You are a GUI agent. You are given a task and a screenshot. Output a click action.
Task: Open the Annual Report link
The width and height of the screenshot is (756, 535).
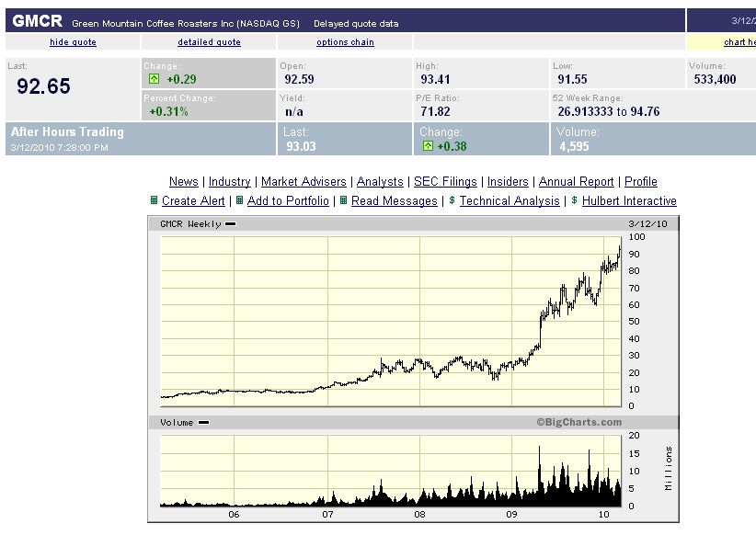click(x=576, y=182)
